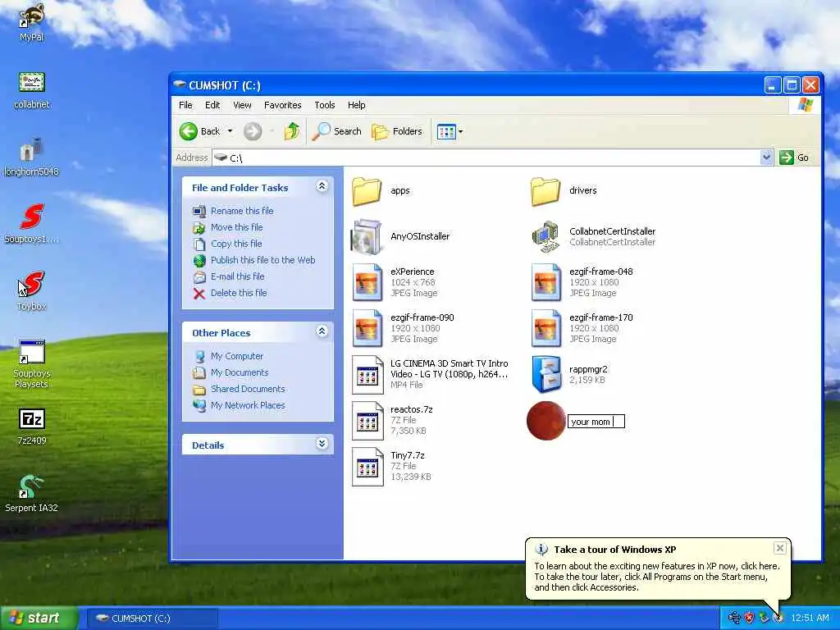The width and height of the screenshot is (840, 630).
Task: Click the green Back arrow icon
Action: (189, 131)
